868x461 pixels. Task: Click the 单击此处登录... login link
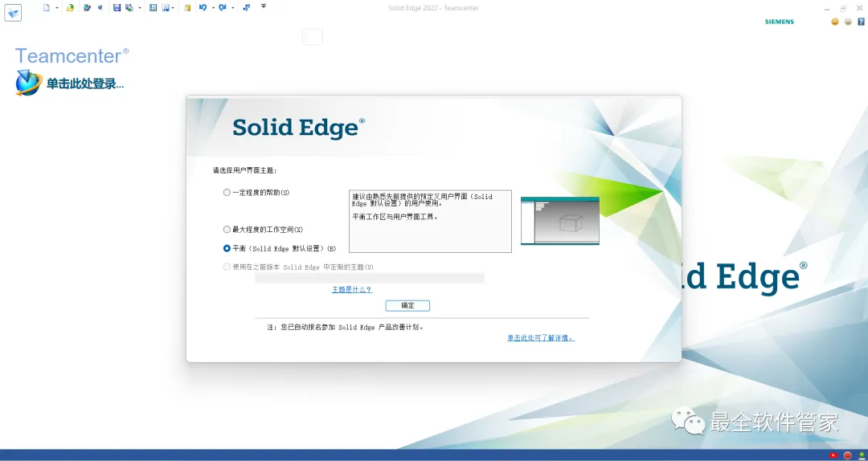coord(85,84)
